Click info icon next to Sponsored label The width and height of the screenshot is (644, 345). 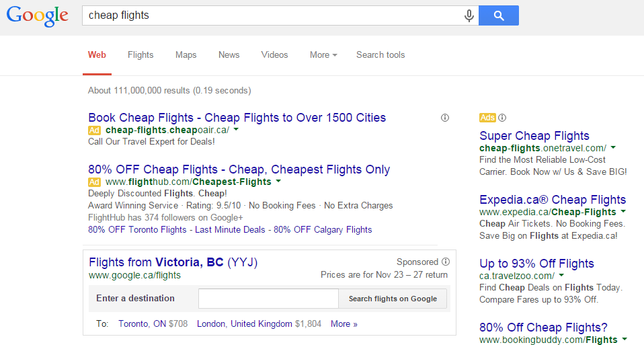click(445, 262)
